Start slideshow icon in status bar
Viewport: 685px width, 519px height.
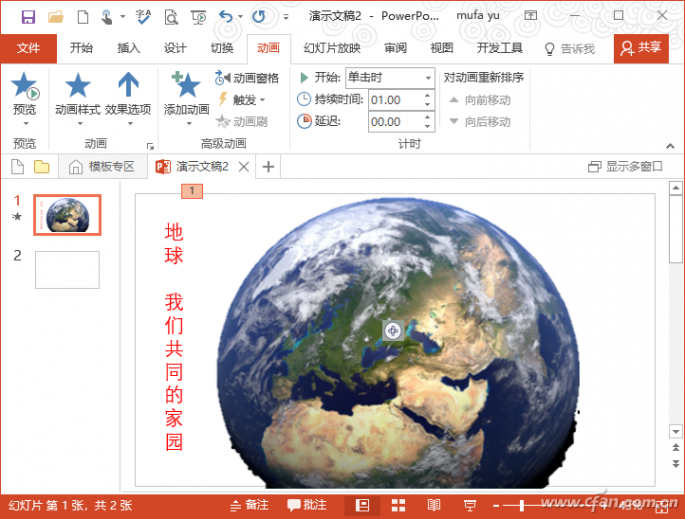click(470, 505)
